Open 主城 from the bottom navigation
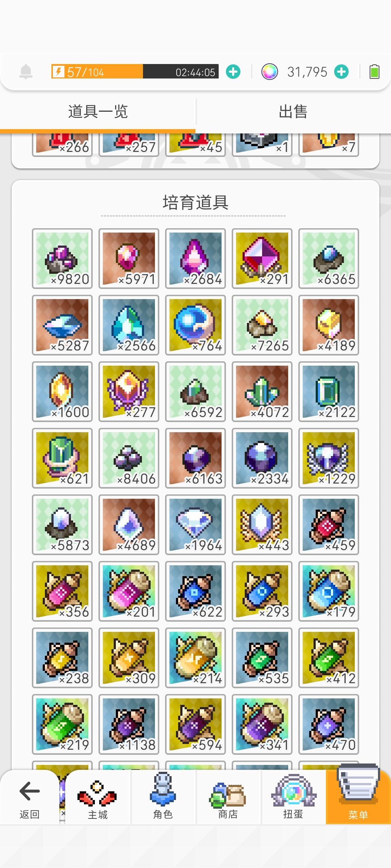The image size is (391, 868). point(98,799)
